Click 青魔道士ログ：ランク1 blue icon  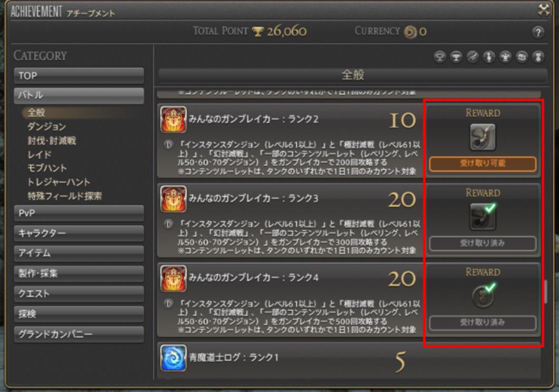point(173,358)
